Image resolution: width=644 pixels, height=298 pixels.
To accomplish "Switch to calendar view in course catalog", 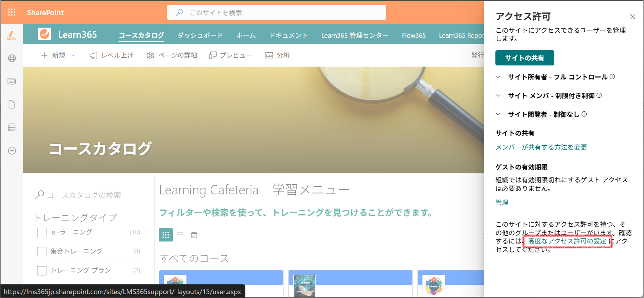I will click(194, 235).
